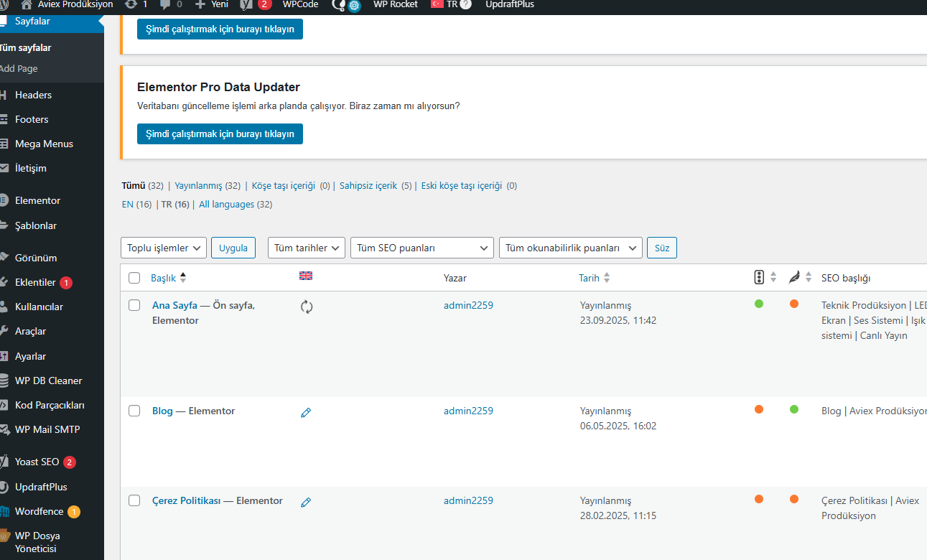Go to Wordfence in the sidebar menu

38,512
